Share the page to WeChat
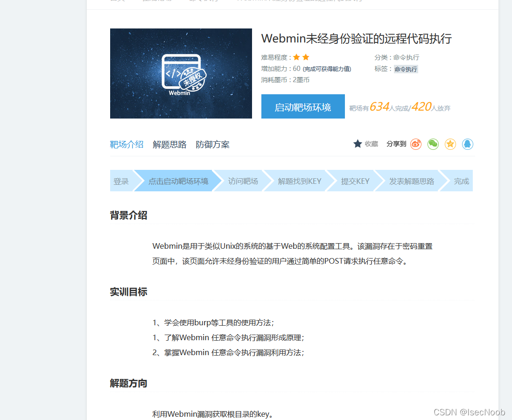This screenshot has height=420, width=512. (433, 144)
